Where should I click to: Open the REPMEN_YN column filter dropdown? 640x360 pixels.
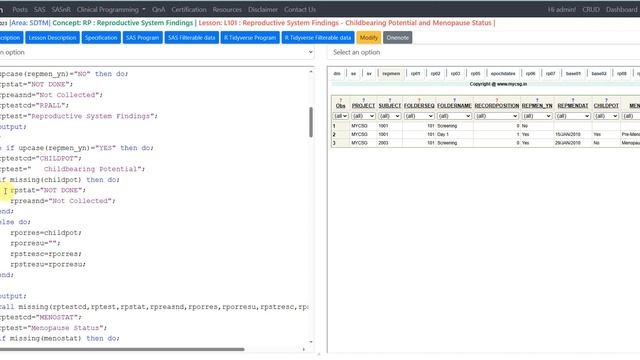[537, 116]
